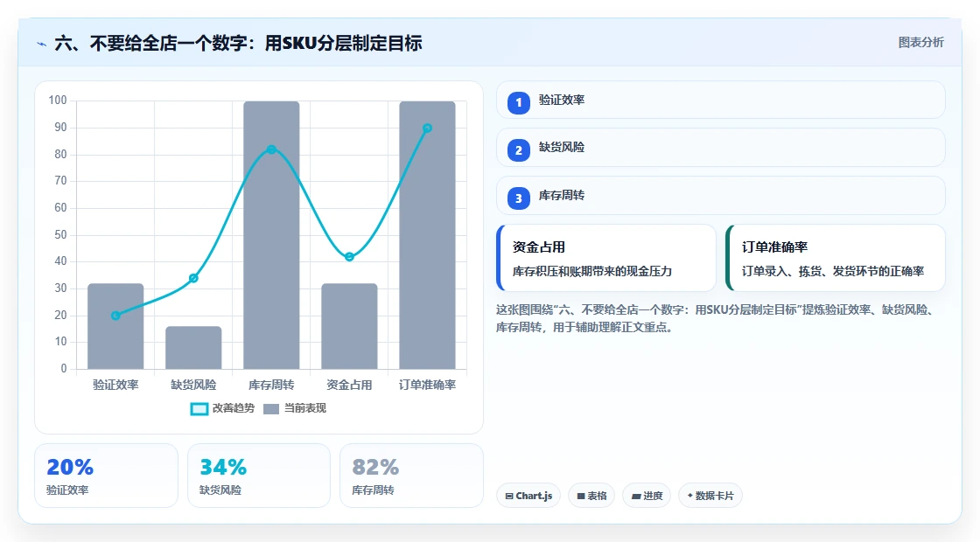
Task: Select the 数据卡片 tag
Action: pos(710,496)
